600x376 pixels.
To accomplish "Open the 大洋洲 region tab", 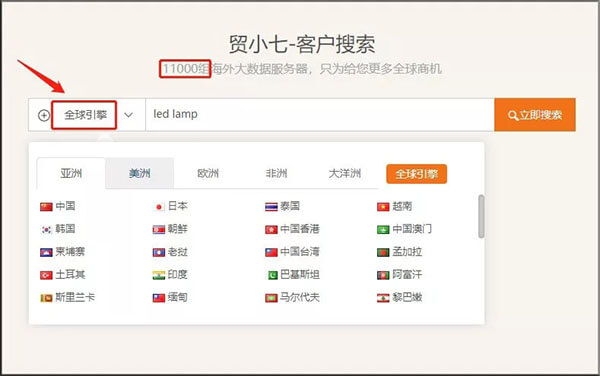I will (x=345, y=173).
